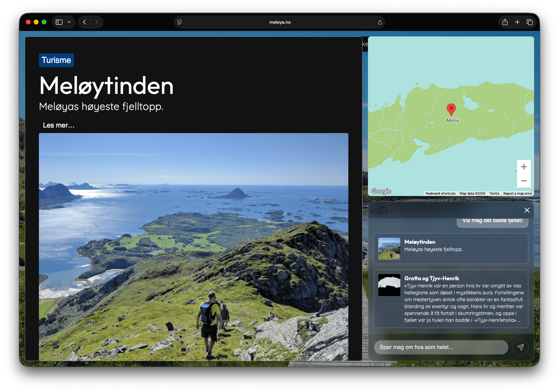Viewport: 559px width, 392px height.
Task: Click the meloya.no address bar
Action: (279, 22)
